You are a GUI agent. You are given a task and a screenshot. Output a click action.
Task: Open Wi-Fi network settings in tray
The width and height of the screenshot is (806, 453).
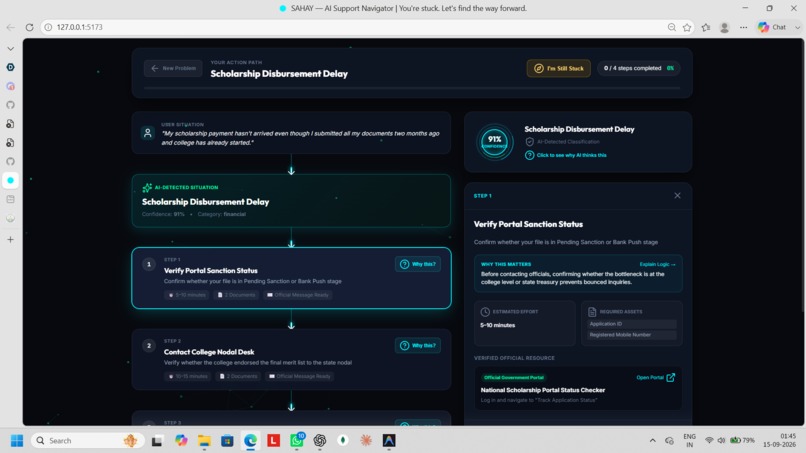click(709, 441)
